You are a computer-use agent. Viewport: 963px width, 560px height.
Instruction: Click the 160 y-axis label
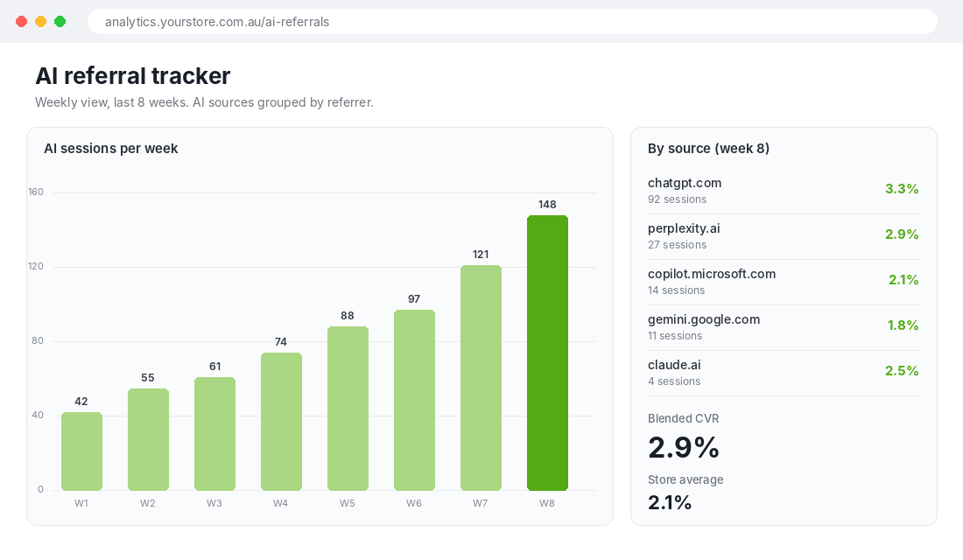(36, 192)
